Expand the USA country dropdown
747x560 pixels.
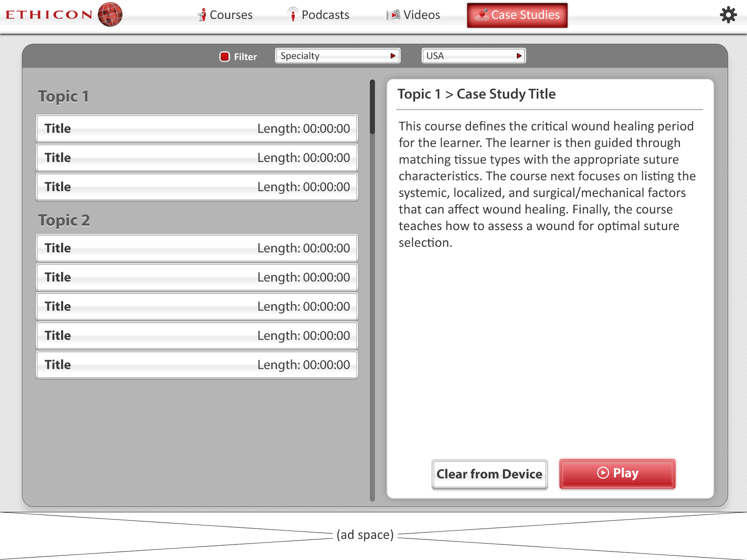[473, 56]
